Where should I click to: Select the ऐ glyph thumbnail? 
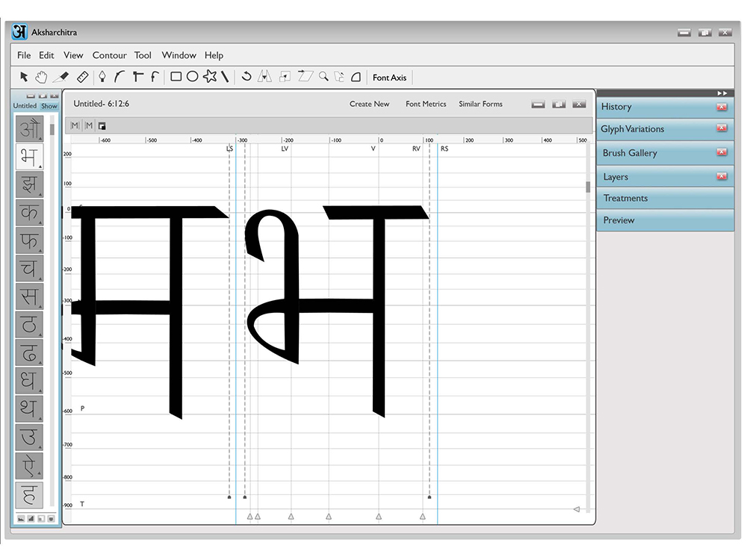point(29,466)
